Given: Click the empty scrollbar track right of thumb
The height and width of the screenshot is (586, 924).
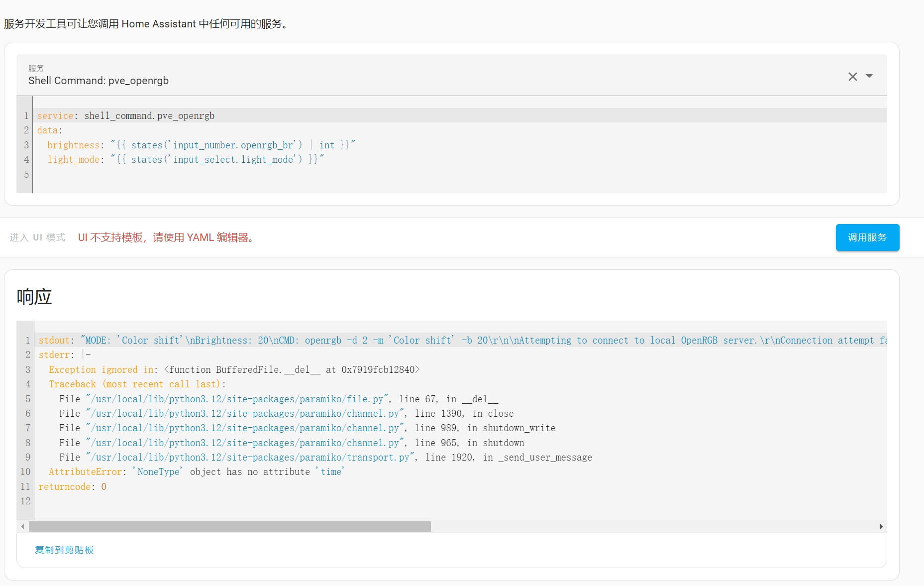Looking at the screenshot, I should click(x=647, y=526).
